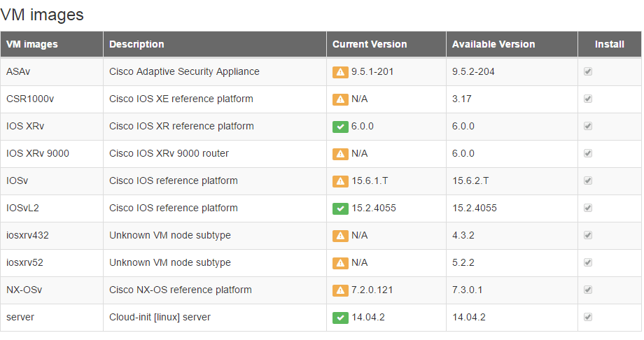Screen dimensions: 644x340
Task: Toggle the Install checkbox for CSR1000v
Action: tap(588, 99)
